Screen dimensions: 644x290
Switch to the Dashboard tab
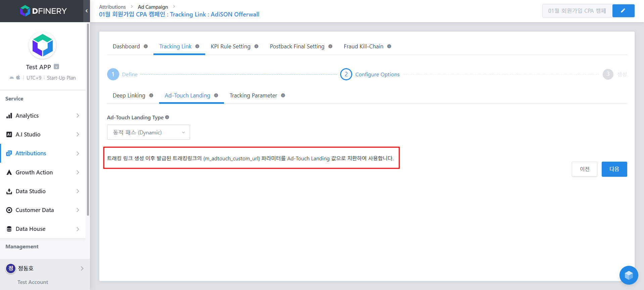(x=126, y=46)
